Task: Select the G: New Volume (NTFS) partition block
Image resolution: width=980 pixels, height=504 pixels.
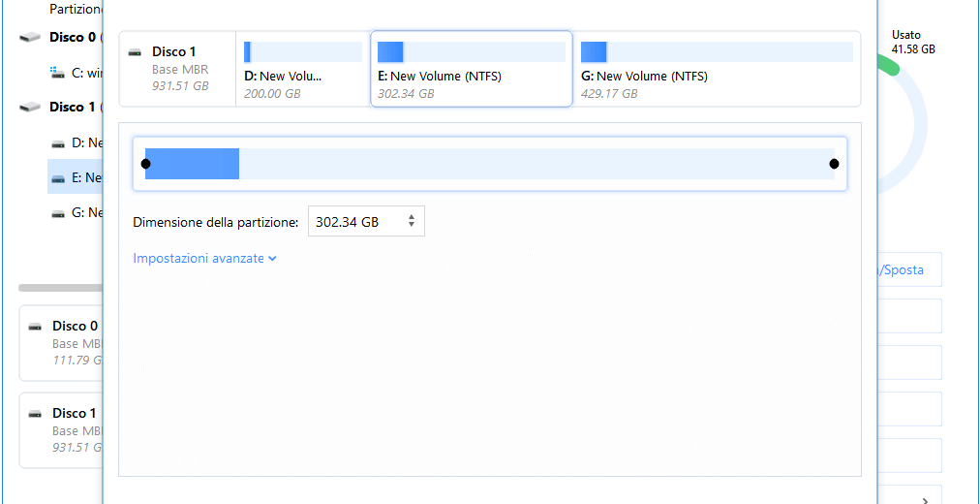Action: (x=717, y=69)
